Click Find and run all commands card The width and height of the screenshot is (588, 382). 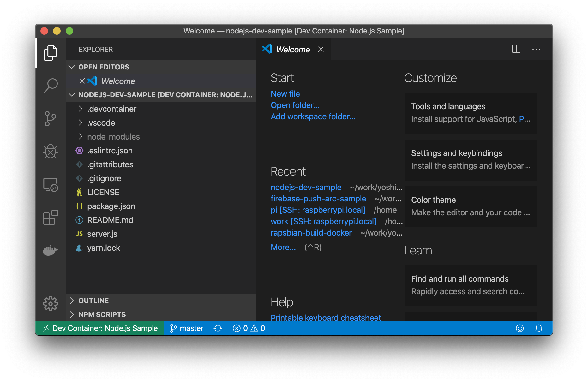471,285
